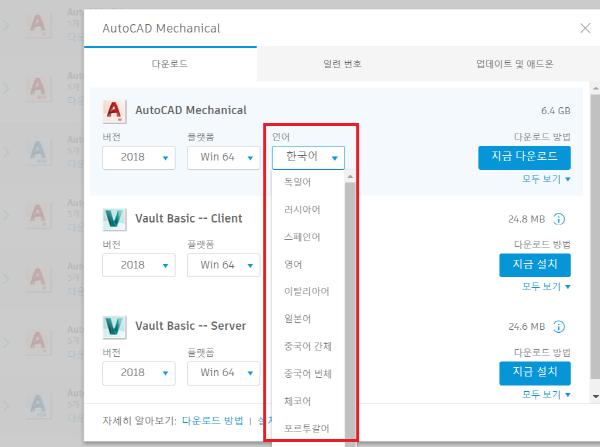Click the AutoCAD Mechanical product icon
Viewport: 600px width, 447px height.
coord(114,111)
